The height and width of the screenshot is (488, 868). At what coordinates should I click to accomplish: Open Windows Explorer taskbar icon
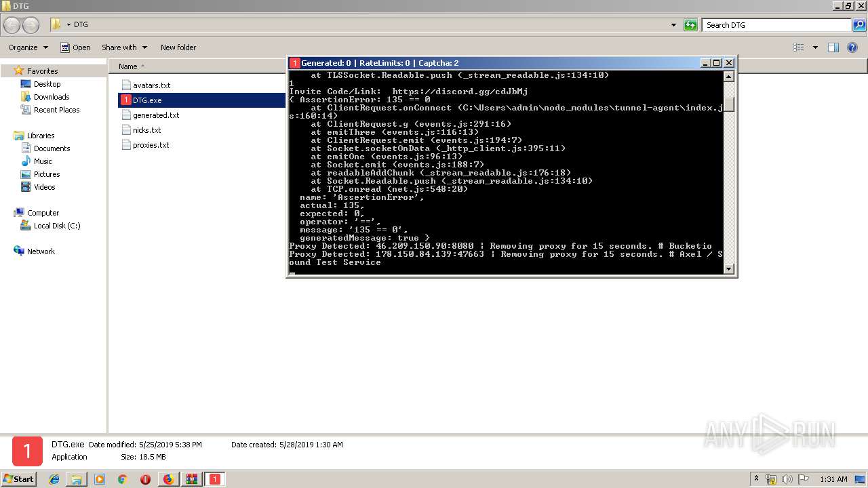pos(77,479)
